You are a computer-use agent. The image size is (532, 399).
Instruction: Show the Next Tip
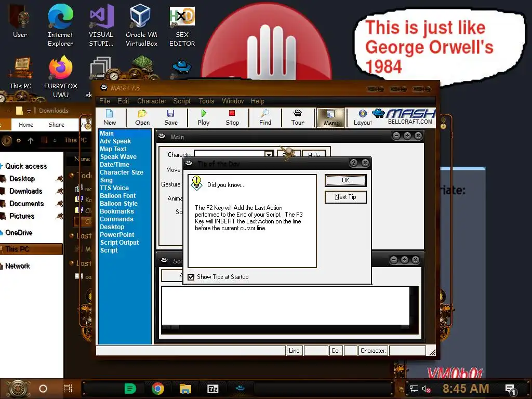tap(345, 197)
